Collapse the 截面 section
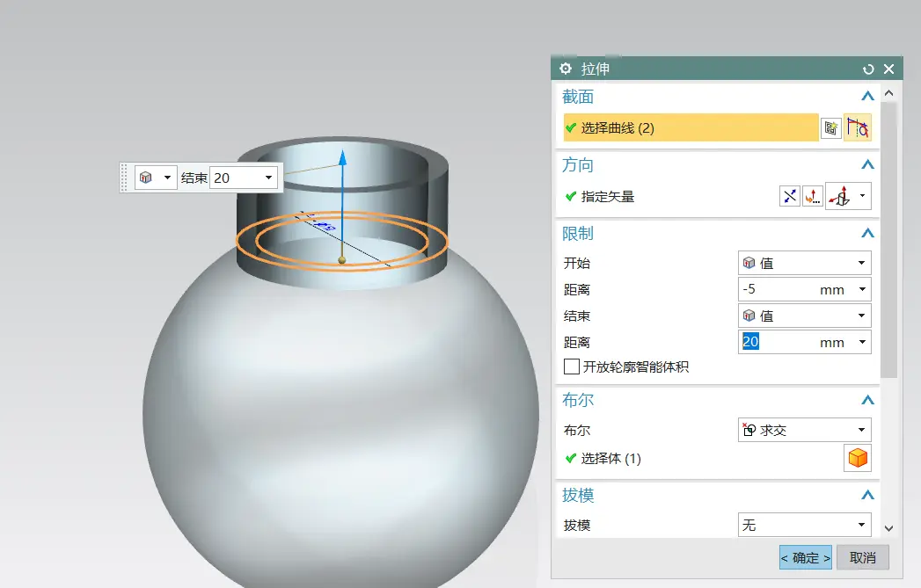The image size is (921, 588). (x=867, y=96)
